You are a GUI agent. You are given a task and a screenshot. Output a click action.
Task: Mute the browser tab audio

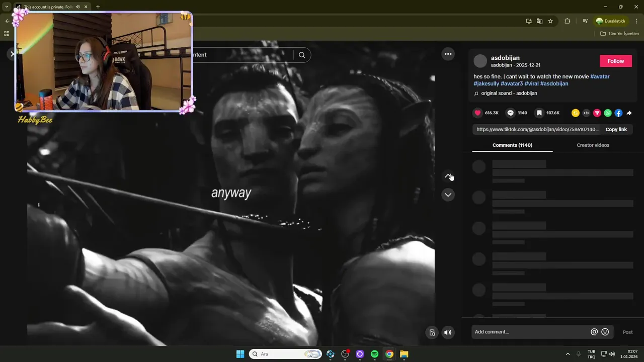tap(77, 7)
